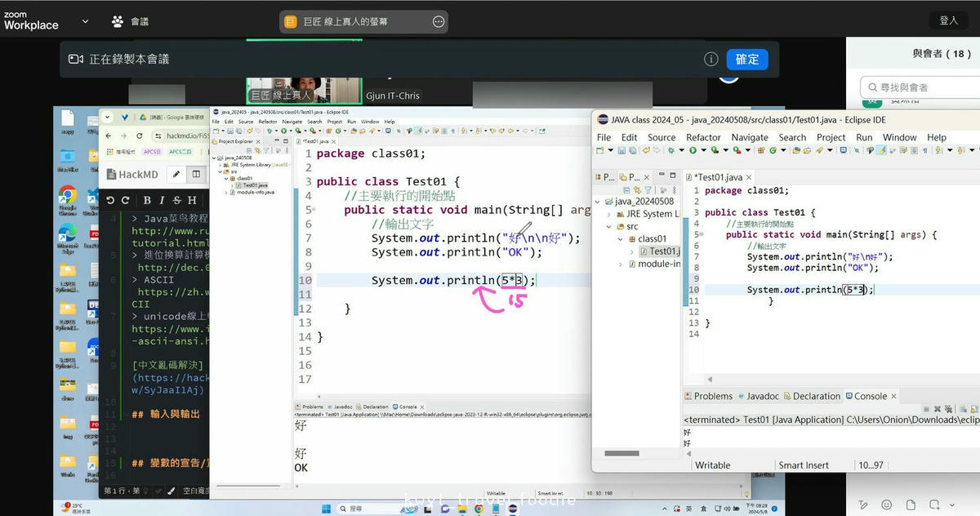Screen dimensions: 980x516
Task: Click the strikethrough S icon in HackMD toolbar
Action: tap(176, 200)
